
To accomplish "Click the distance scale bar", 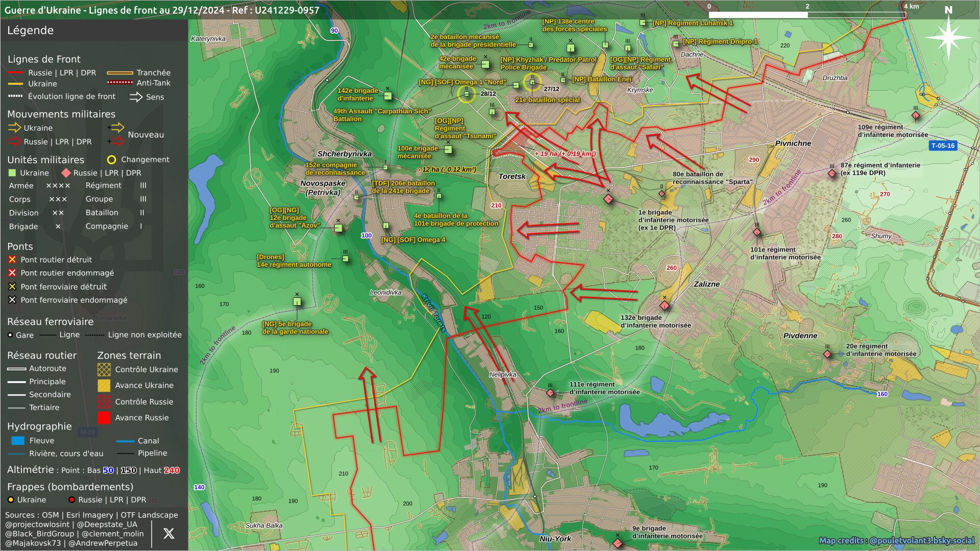I will [806, 15].
